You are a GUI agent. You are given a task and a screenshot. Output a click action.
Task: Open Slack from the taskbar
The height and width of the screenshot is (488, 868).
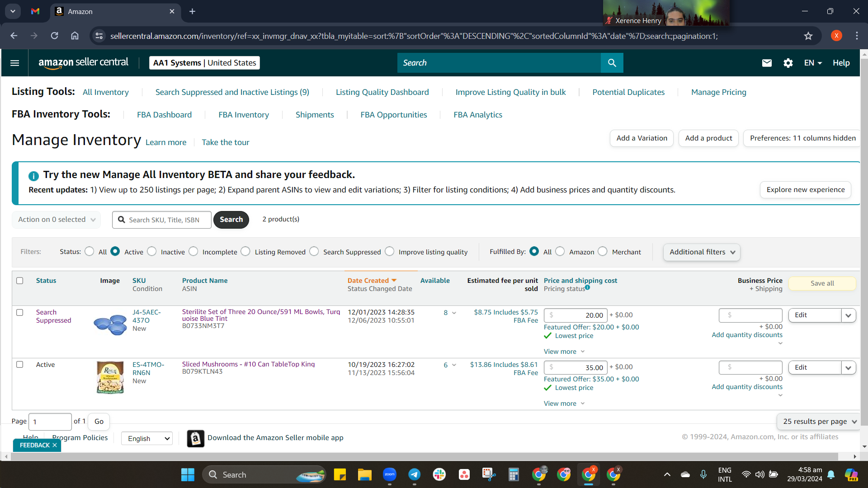point(439,474)
